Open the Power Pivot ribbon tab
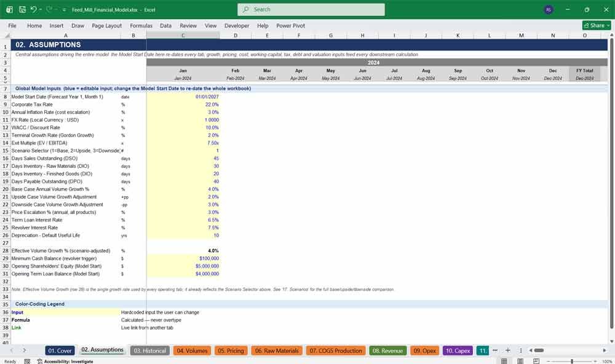 (x=290, y=25)
